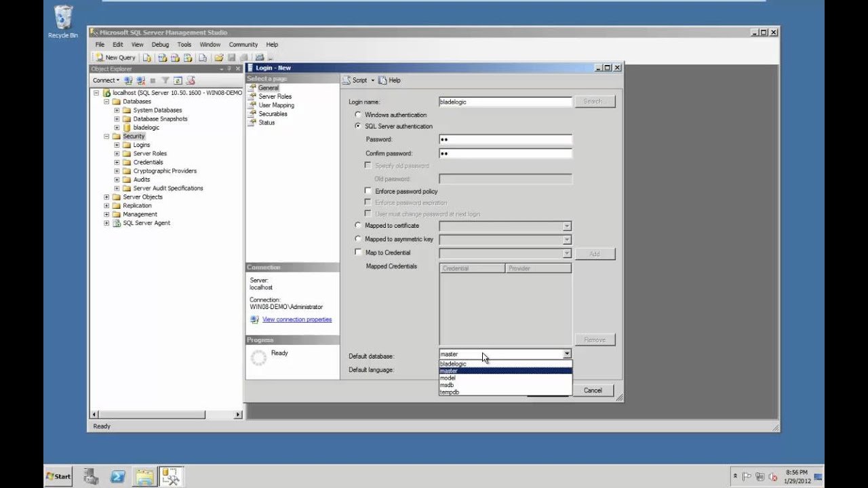Expand the Logins folder node
The image size is (868, 488).
click(117, 145)
